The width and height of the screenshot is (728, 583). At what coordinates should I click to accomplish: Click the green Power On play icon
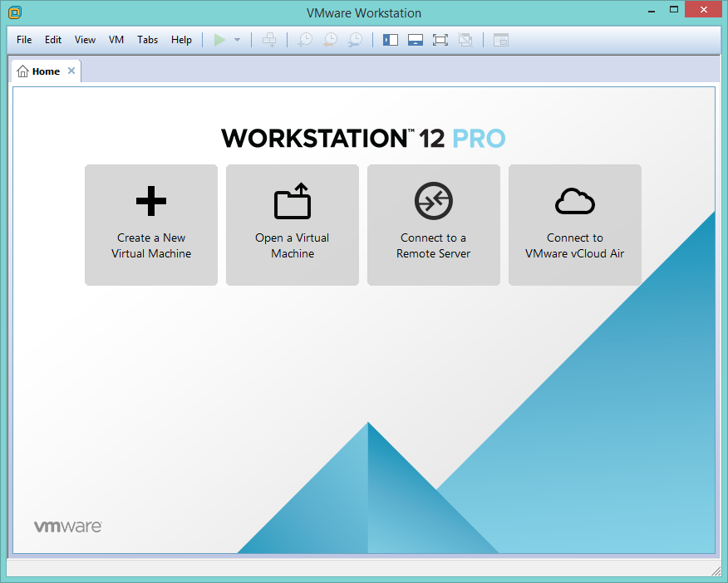(x=219, y=40)
